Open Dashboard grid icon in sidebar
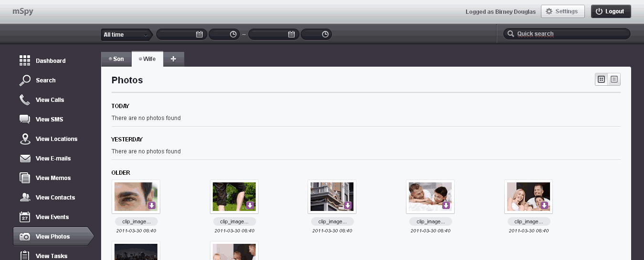The width and height of the screenshot is (644, 260). coord(25,60)
